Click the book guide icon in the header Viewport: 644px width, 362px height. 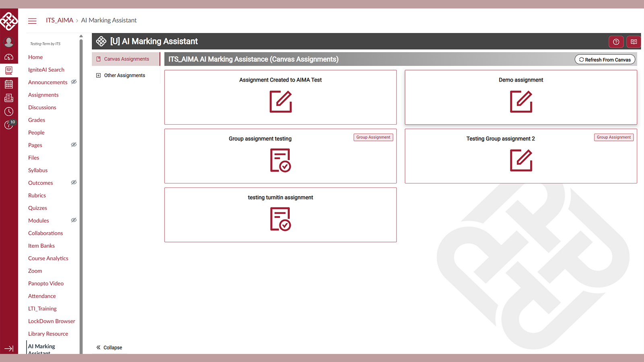(634, 42)
